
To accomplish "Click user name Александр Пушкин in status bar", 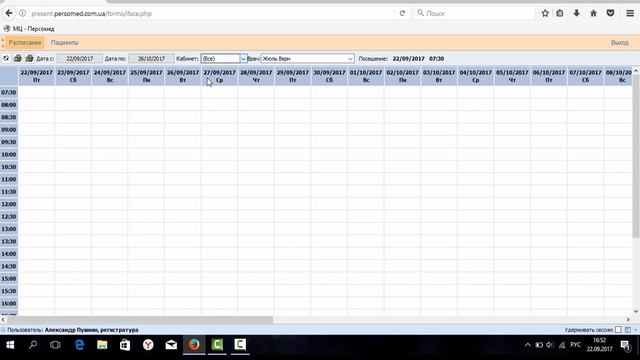I will click(91, 330).
